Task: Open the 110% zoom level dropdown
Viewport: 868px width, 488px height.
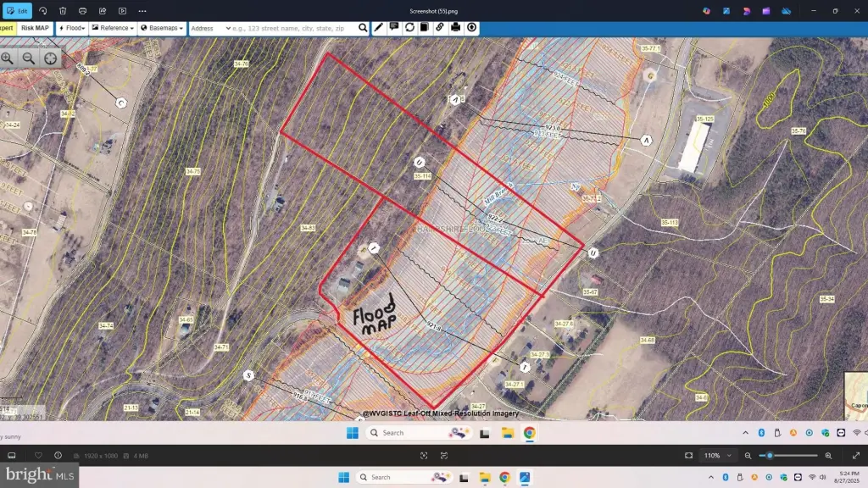Action: tap(716, 456)
